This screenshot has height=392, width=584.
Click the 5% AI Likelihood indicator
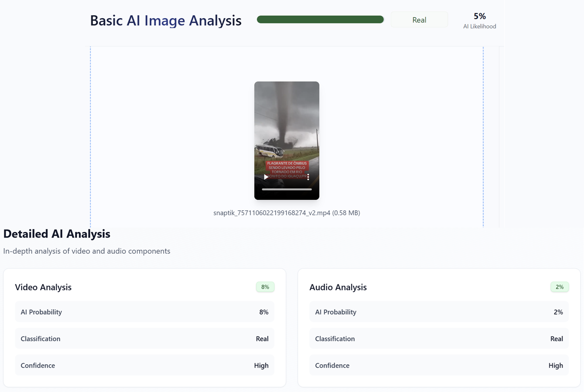point(479,20)
